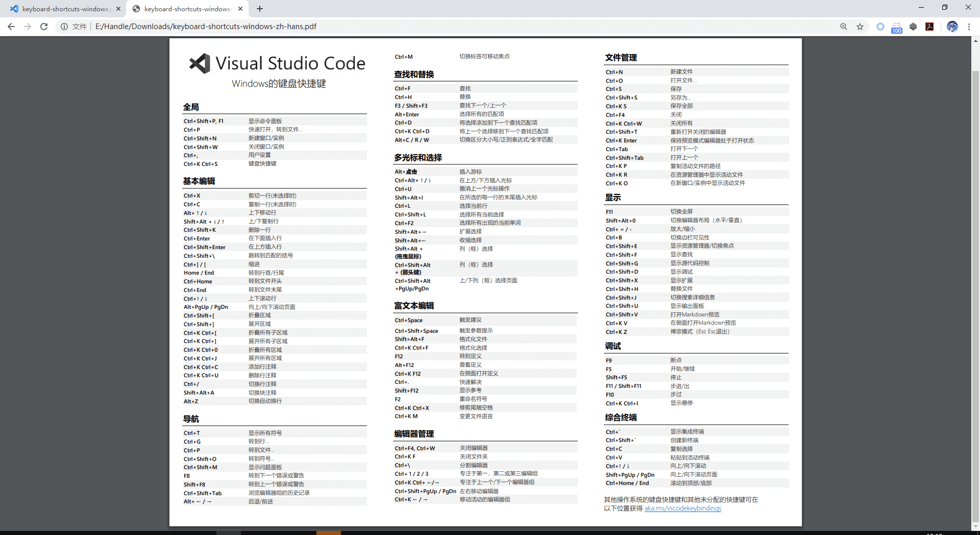Close the first keyboard-shortcuts tab
Image resolution: width=980 pixels, height=535 pixels.
pyautogui.click(x=118, y=9)
